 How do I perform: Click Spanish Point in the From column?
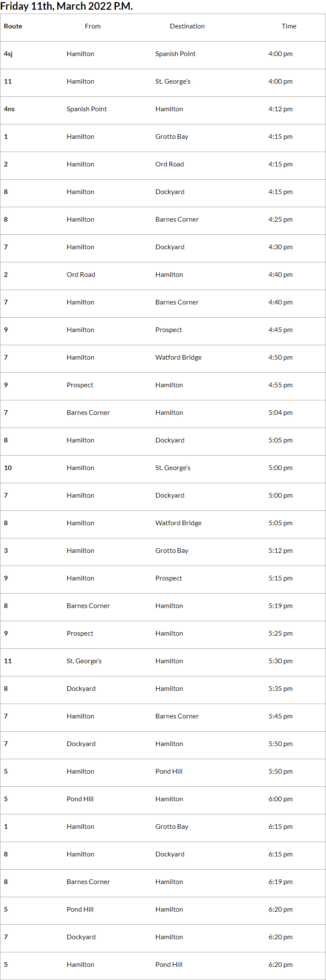click(87, 109)
